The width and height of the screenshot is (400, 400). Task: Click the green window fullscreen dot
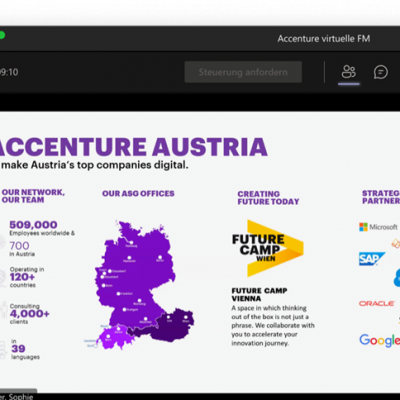pyautogui.click(x=2, y=35)
